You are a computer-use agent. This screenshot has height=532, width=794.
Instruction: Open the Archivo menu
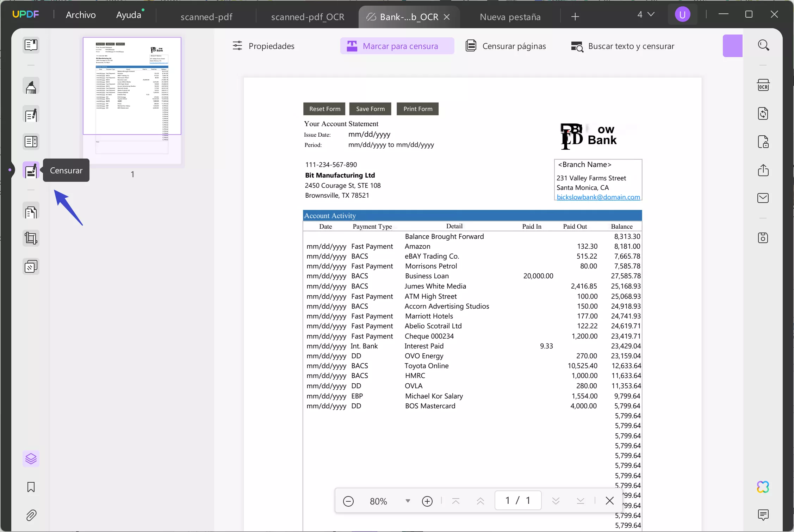[81, 15]
